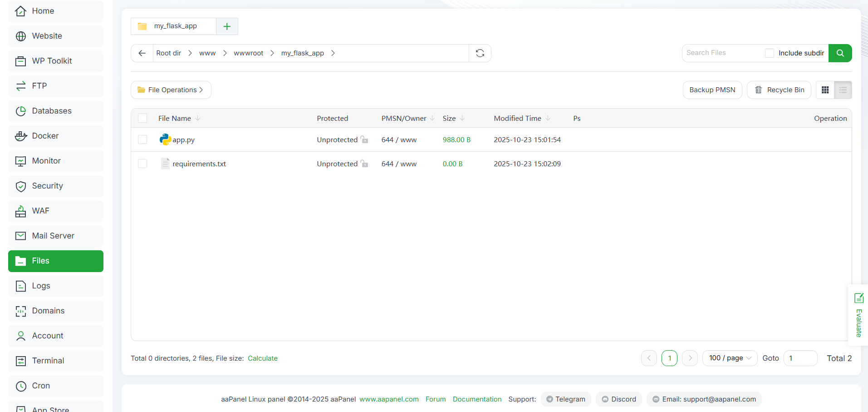
Task: Open the 100 / page dropdown
Action: pos(730,358)
